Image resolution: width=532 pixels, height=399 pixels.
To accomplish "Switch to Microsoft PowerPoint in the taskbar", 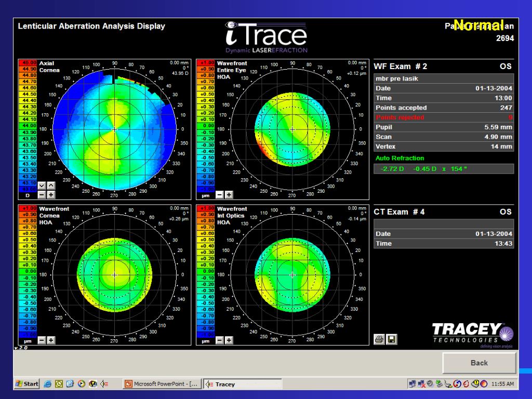I will tap(161, 384).
